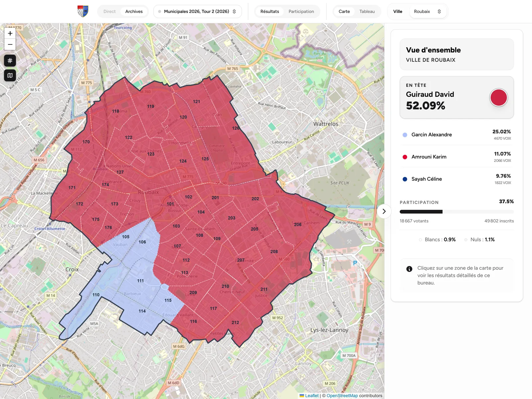Viewport: 532px width, 399px height.
Task: Select the Participation view
Action: (301, 11)
